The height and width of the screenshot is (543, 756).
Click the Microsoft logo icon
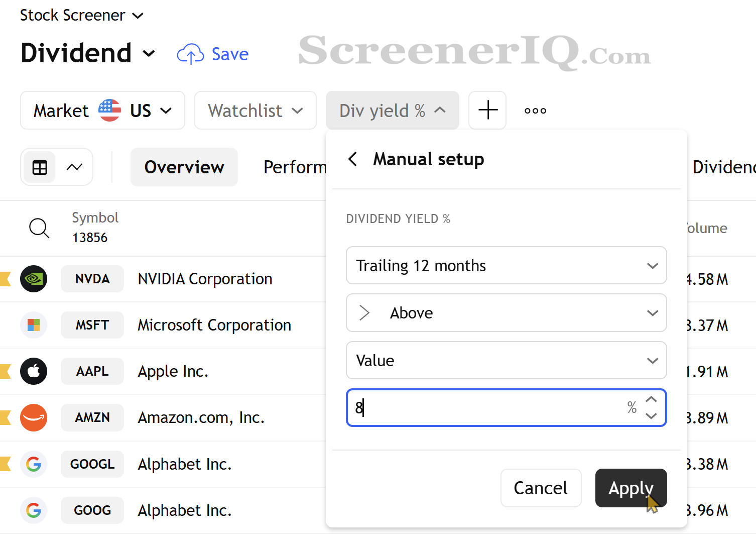coord(34,325)
